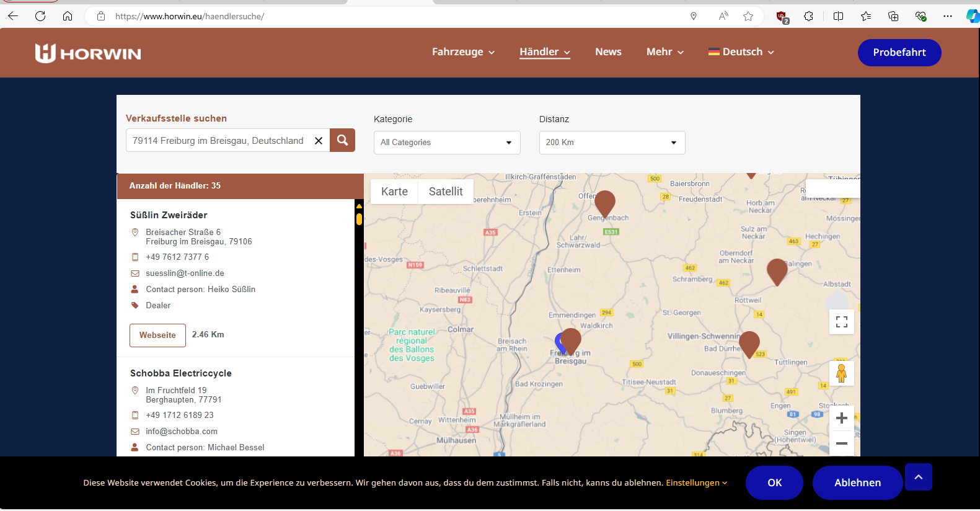Viewport: 980px width, 511px height.
Task: Switch map to Satellit view
Action: (x=446, y=192)
